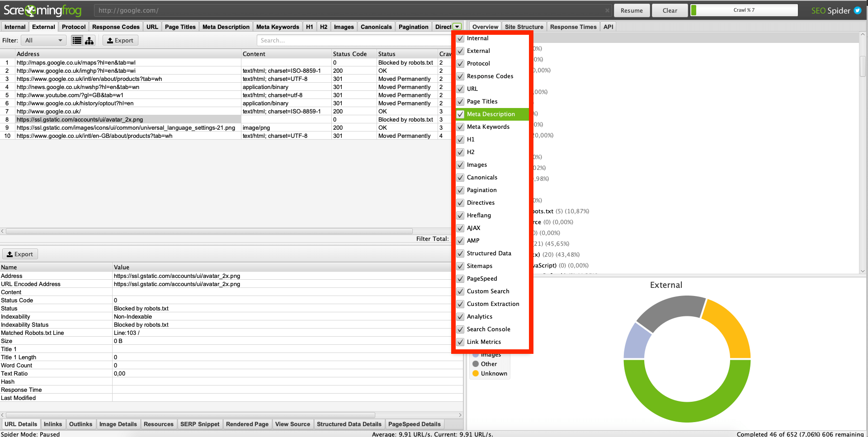868x437 pixels.
Task: Toggle the Meta Description checkbox
Action: pos(460,114)
